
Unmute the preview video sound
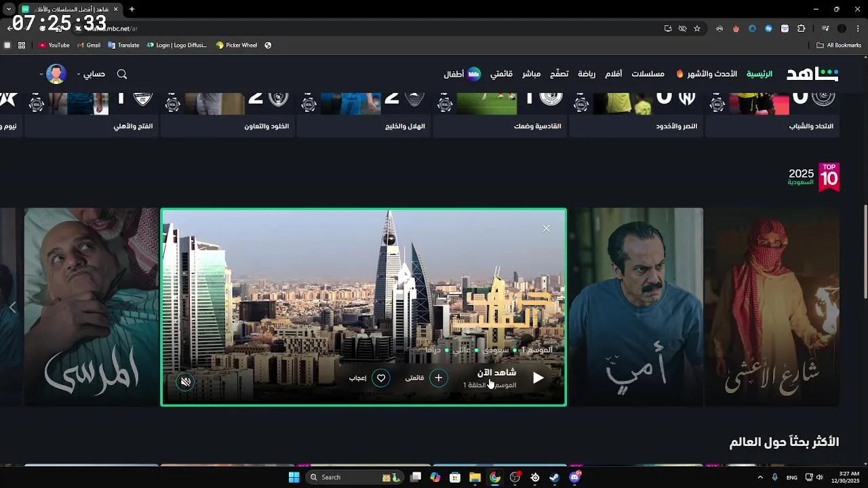tap(185, 382)
